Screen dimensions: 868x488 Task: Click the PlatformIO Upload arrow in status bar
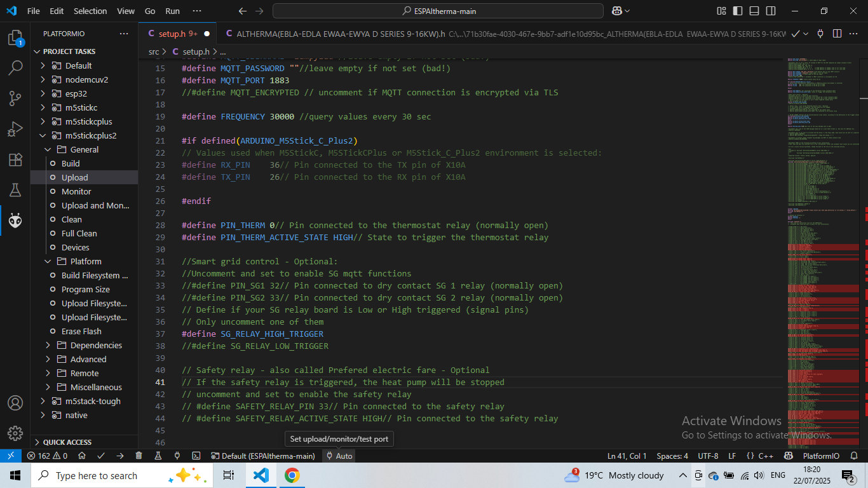pos(120,456)
